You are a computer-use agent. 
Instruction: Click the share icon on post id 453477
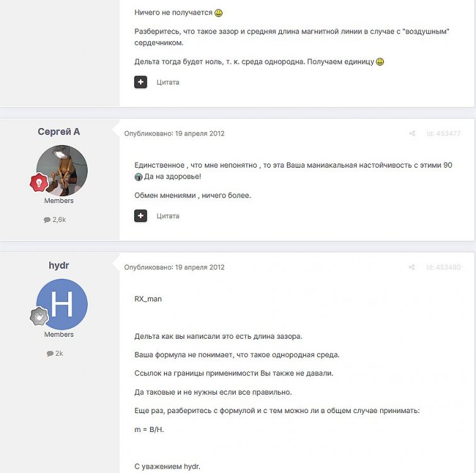pyautogui.click(x=412, y=133)
